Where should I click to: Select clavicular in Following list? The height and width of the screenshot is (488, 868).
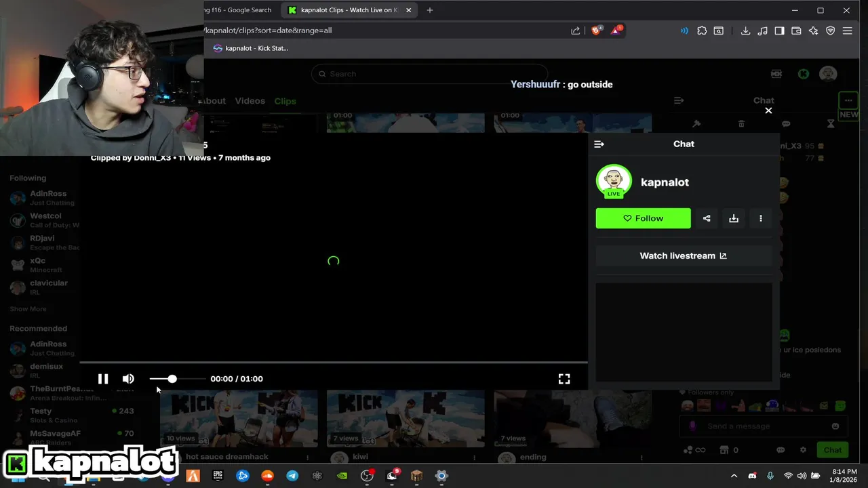point(45,287)
